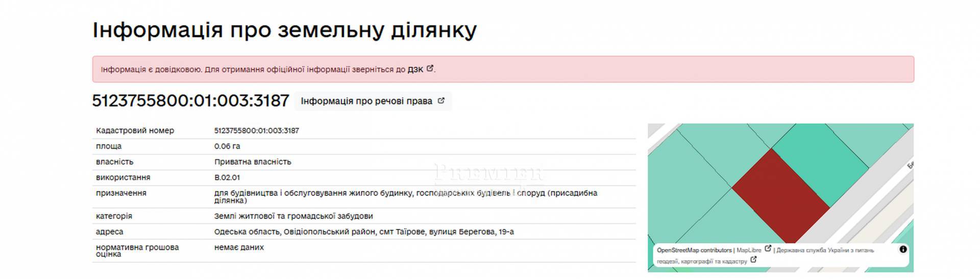Click the address value with Берегова, 19-а
The height and width of the screenshot is (279, 980).
363,232
